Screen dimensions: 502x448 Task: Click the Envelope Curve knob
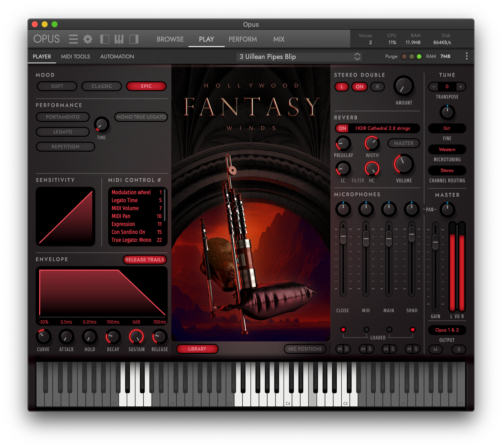click(43, 337)
